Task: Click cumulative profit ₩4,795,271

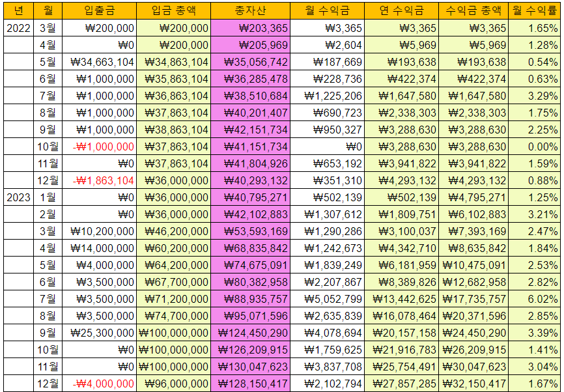Action: pyautogui.click(x=473, y=197)
